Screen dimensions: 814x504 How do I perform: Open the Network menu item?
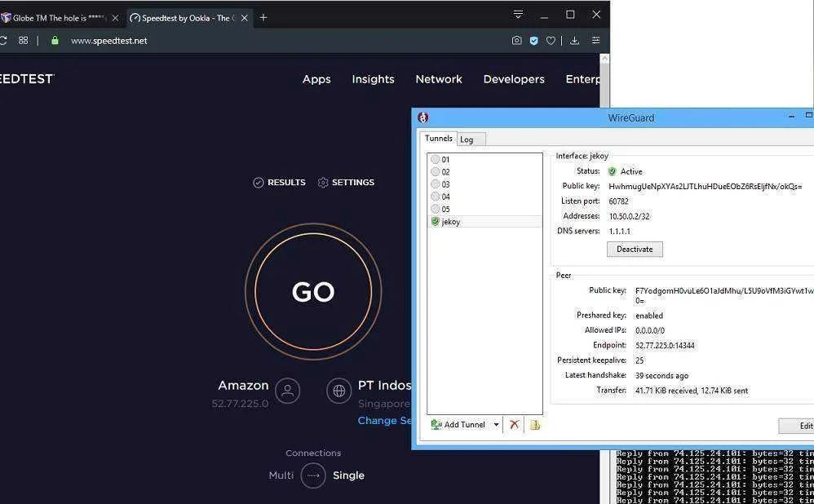point(439,79)
